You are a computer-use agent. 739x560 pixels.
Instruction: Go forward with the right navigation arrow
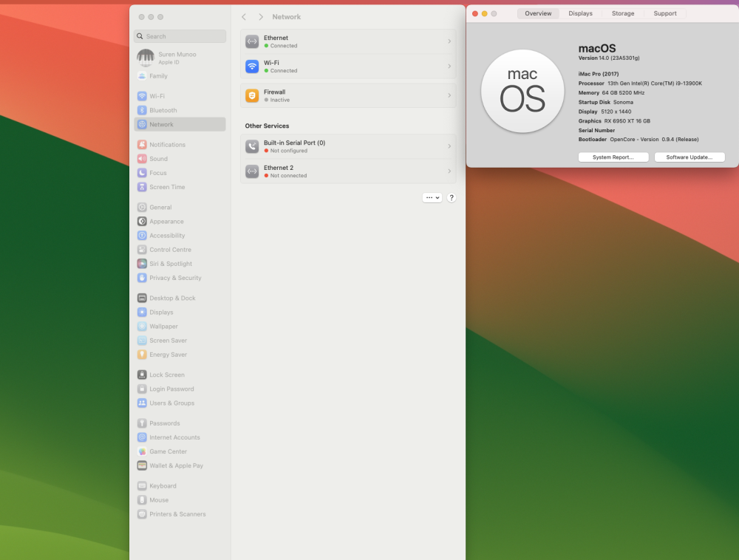261,17
